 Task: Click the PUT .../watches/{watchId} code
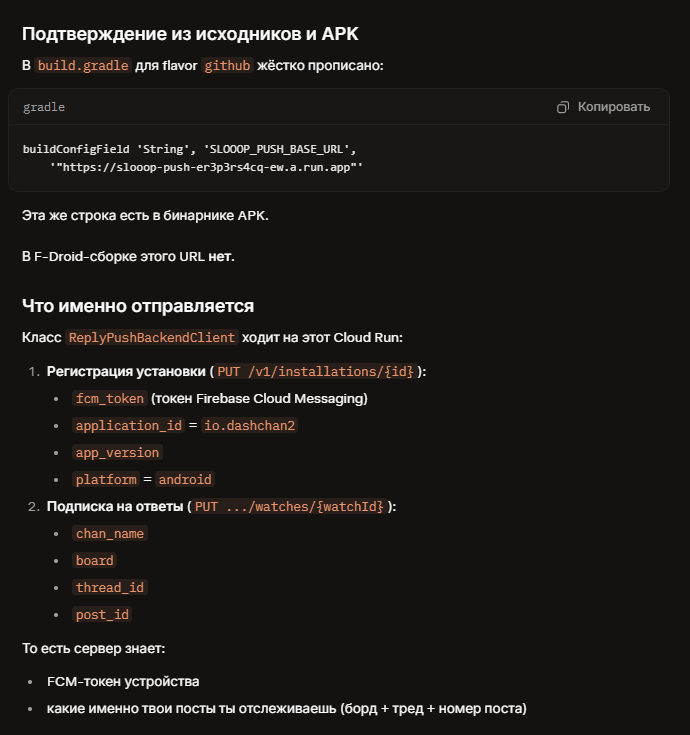289,507
